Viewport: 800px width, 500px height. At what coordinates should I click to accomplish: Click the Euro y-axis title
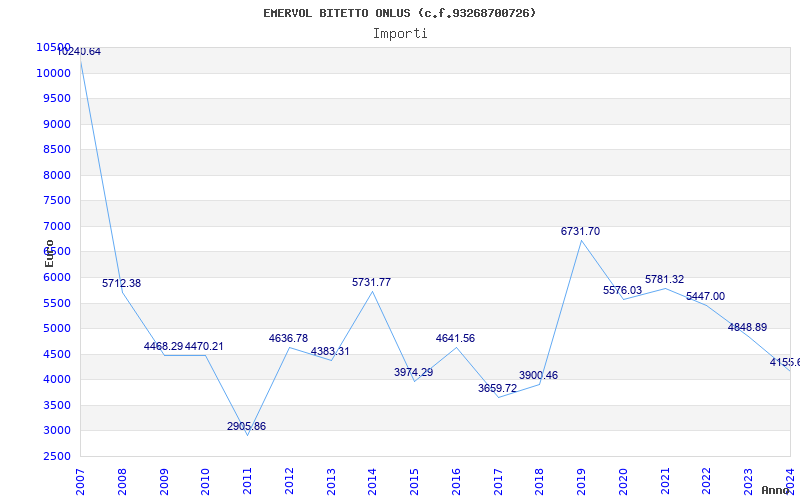click(x=49, y=254)
